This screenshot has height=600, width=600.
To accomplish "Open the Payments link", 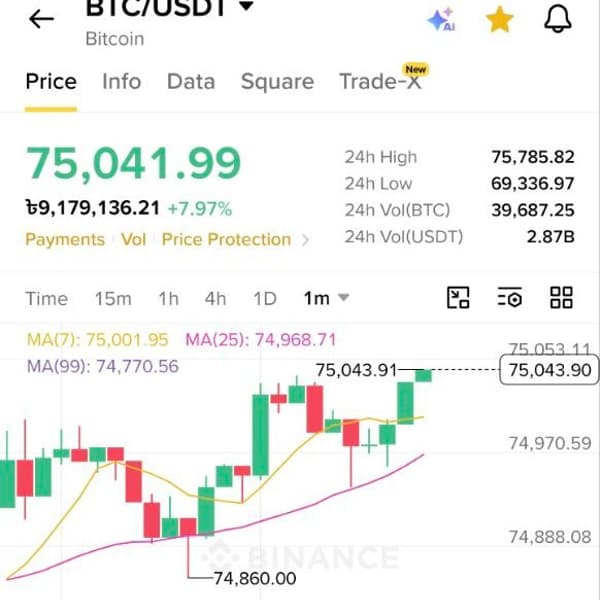I will point(65,240).
